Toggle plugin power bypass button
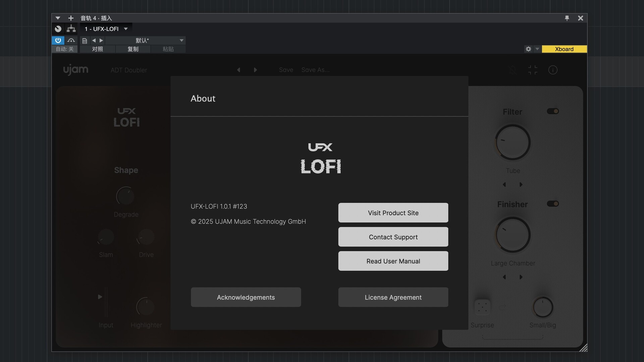 pyautogui.click(x=58, y=40)
